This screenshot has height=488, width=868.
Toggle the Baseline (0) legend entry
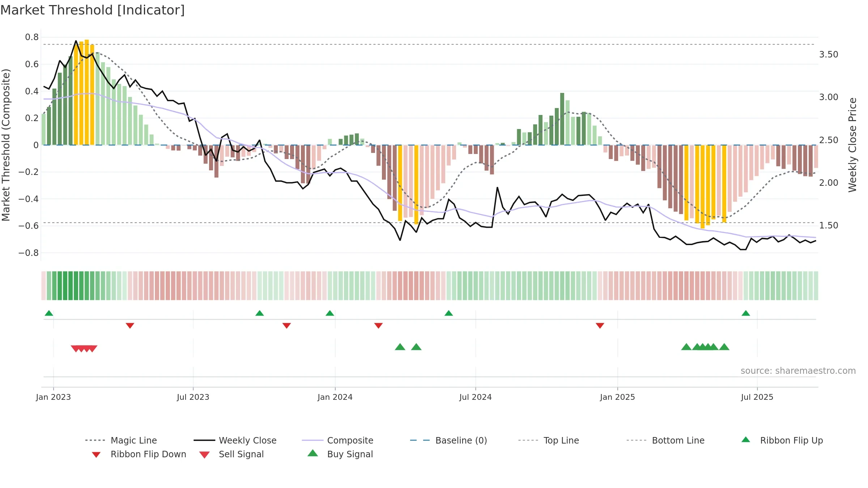(x=448, y=440)
